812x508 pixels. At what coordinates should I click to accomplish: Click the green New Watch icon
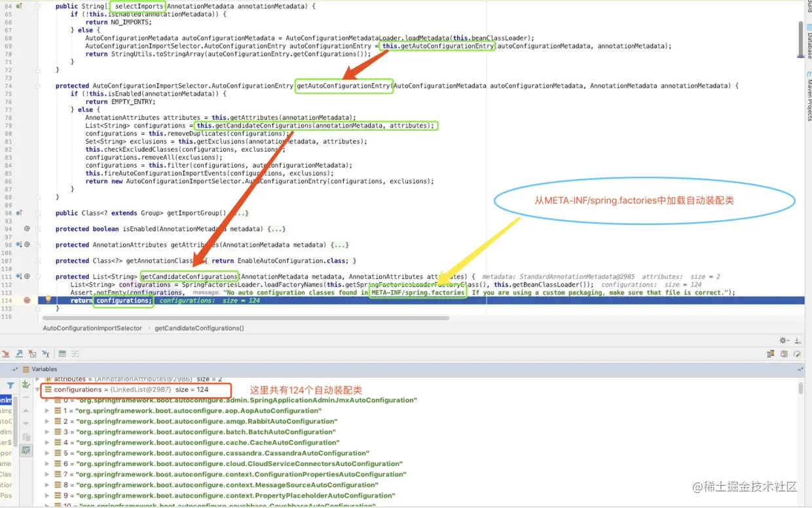pos(26,386)
